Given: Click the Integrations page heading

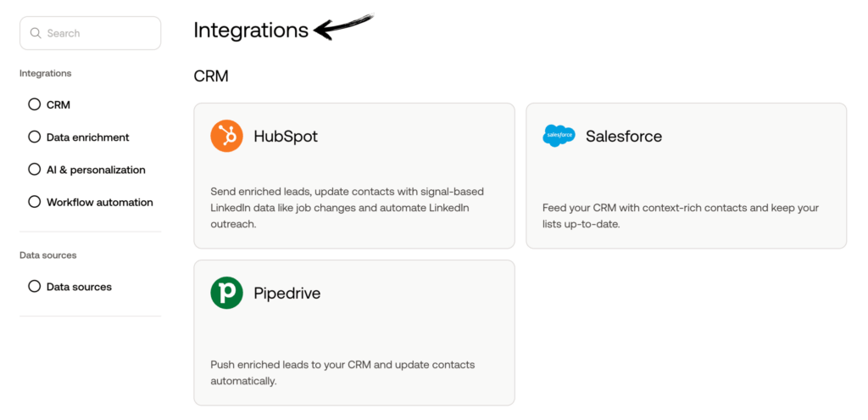Looking at the screenshot, I should (x=251, y=31).
